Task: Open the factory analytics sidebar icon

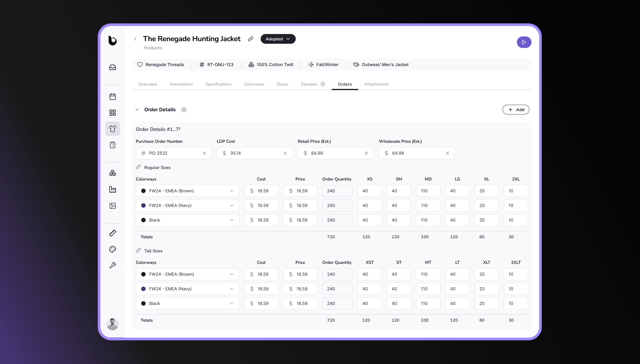Action: pyautogui.click(x=112, y=189)
